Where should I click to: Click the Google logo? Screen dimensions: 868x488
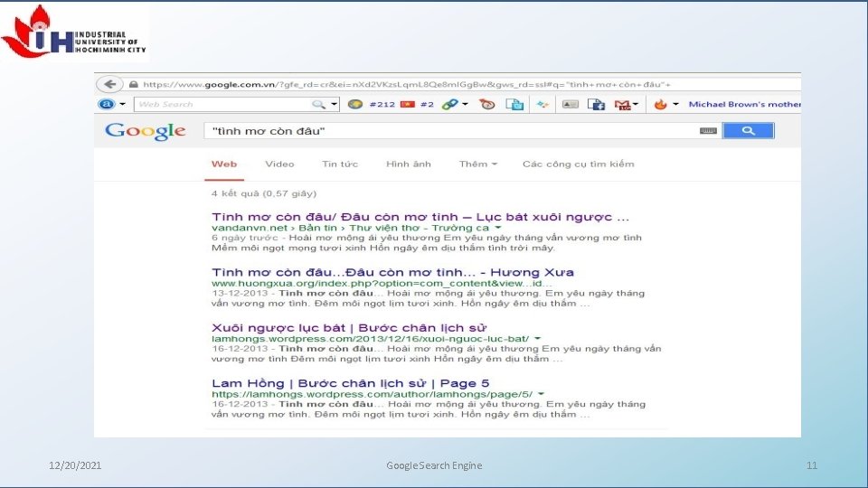coord(145,131)
